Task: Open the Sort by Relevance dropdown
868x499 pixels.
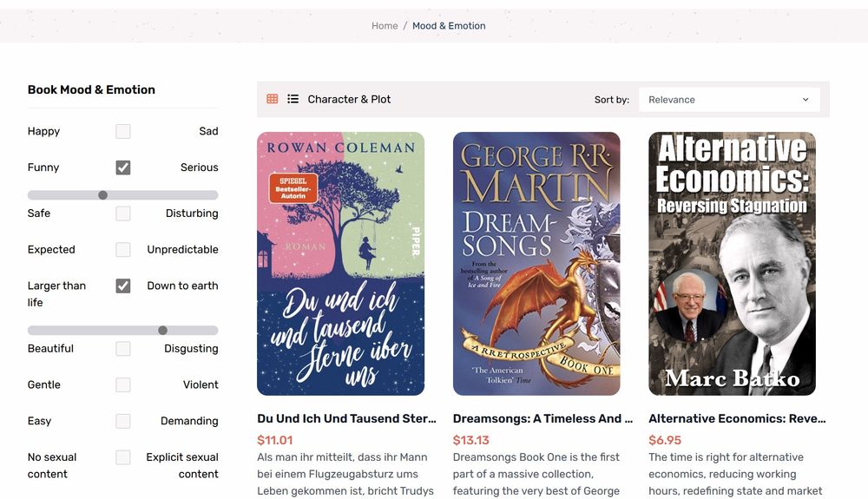Action: [729, 100]
